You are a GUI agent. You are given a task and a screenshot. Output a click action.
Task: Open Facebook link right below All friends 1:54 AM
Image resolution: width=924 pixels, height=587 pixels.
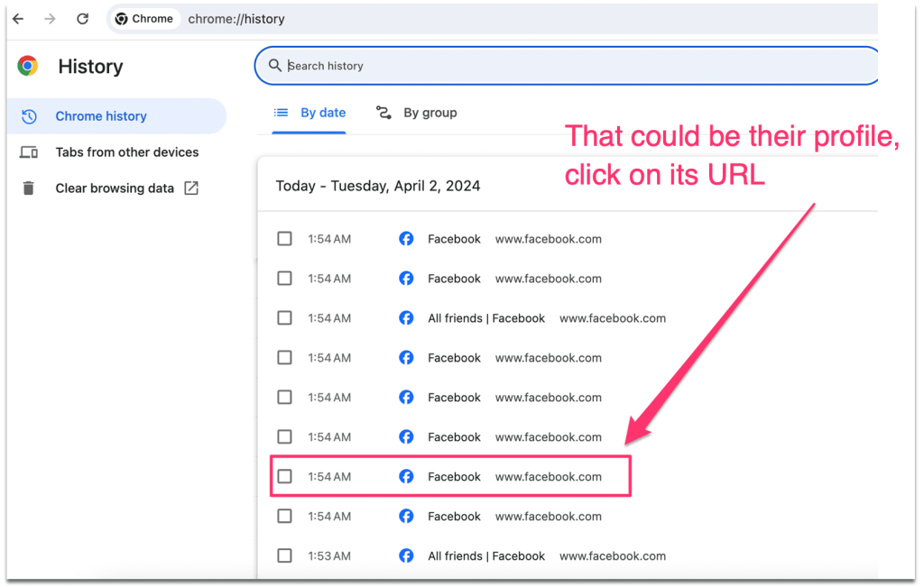pos(455,358)
